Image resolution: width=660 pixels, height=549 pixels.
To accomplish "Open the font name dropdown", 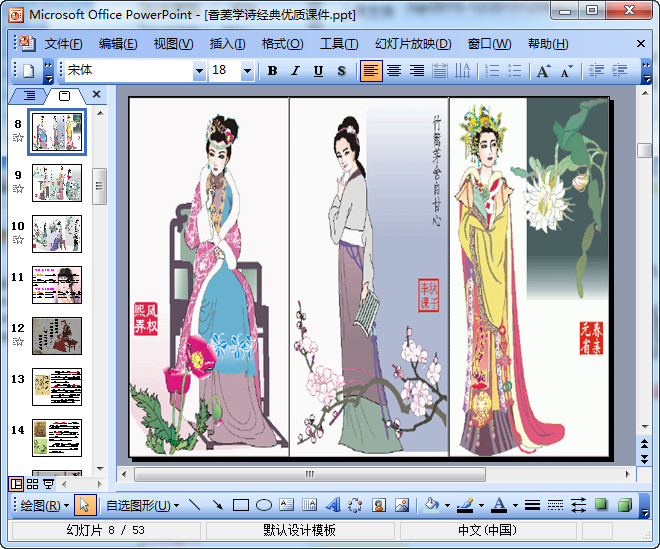I will [198, 71].
